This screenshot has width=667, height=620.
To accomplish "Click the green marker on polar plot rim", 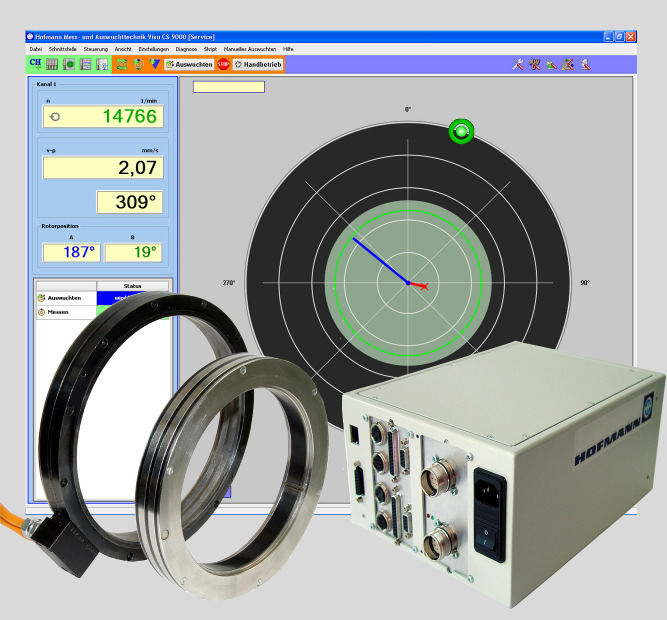I will 461,131.
